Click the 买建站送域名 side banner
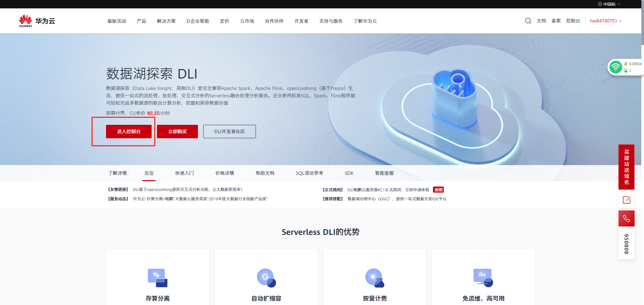Image resolution: width=644 pixels, height=305 pixels. [627, 167]
